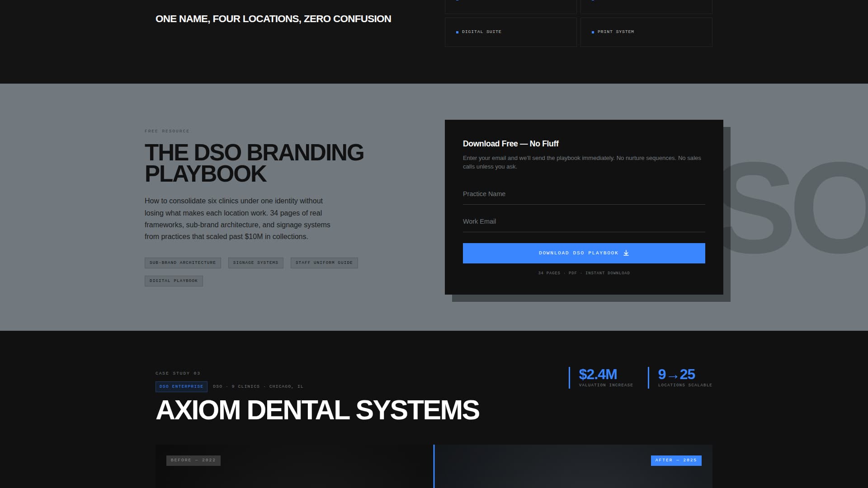Screen dimensions: 868x488
Task: Click The DSO Branding Playbook heading
Action: point(254,163)
